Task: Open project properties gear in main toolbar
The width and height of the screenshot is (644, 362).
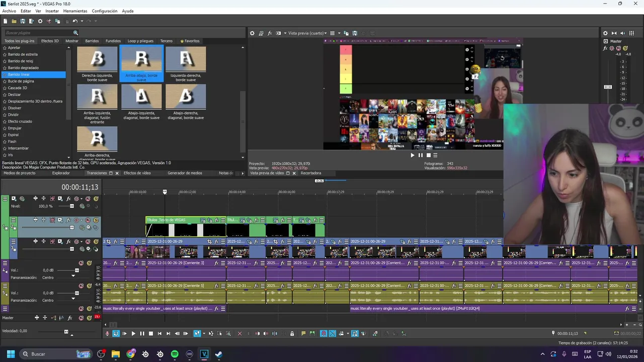Action: tap(40, 21)
